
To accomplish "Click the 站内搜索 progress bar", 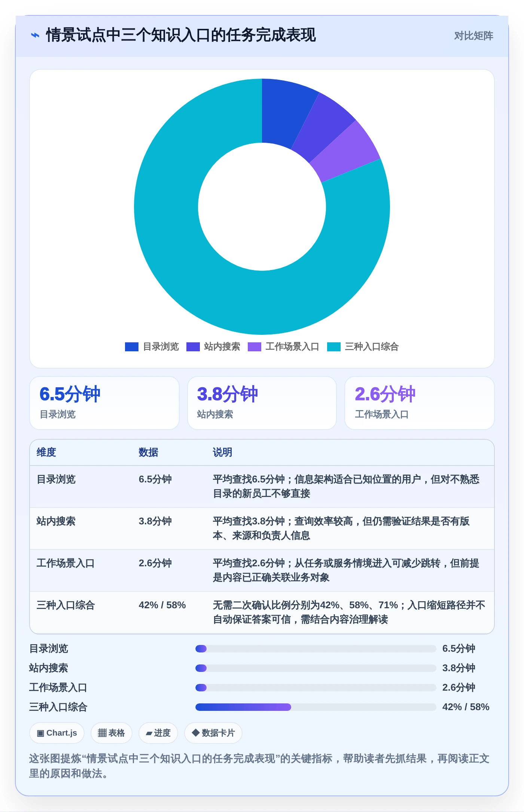I will [316, 668].
